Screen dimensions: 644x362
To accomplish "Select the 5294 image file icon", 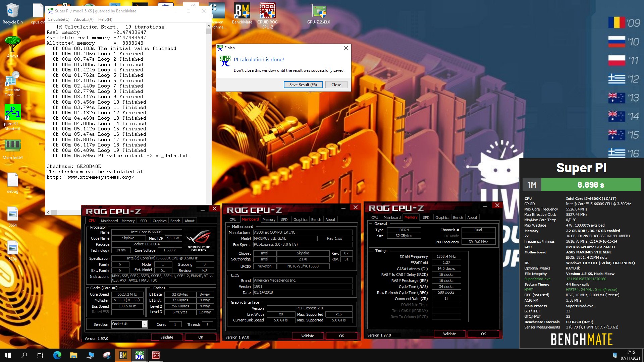I will pos(12,250).
